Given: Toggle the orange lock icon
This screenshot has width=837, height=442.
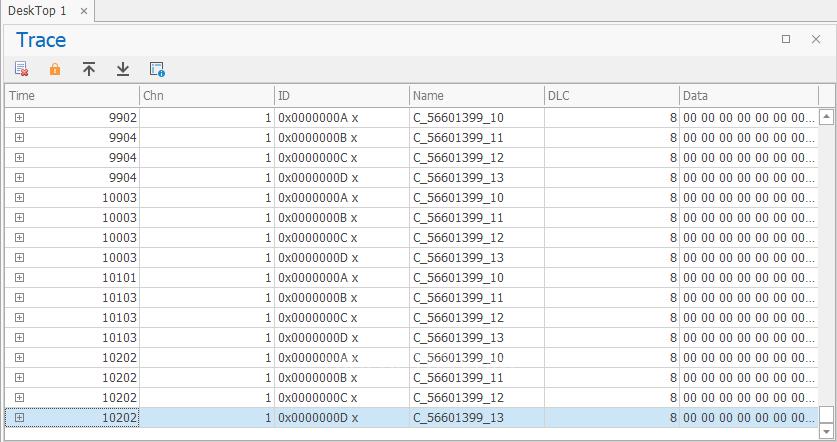Looking at the screenshot, I should tap(55, 69).
